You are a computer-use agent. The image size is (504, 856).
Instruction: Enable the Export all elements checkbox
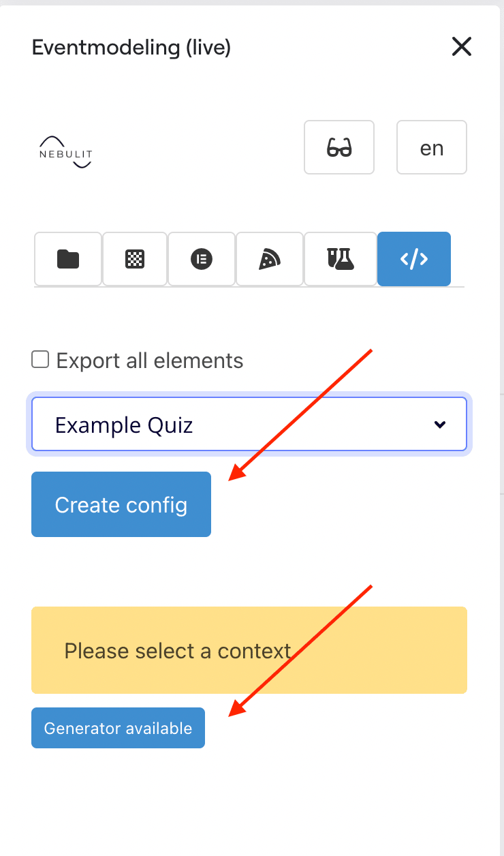(40, 359)
